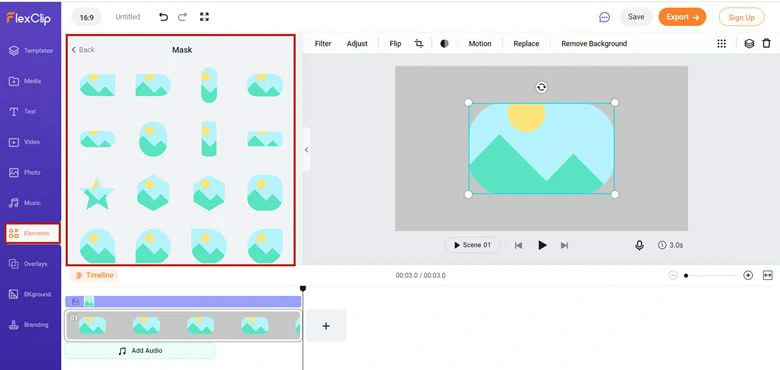
Task: Click Remove Background option
Action: (x=594, y=44)
